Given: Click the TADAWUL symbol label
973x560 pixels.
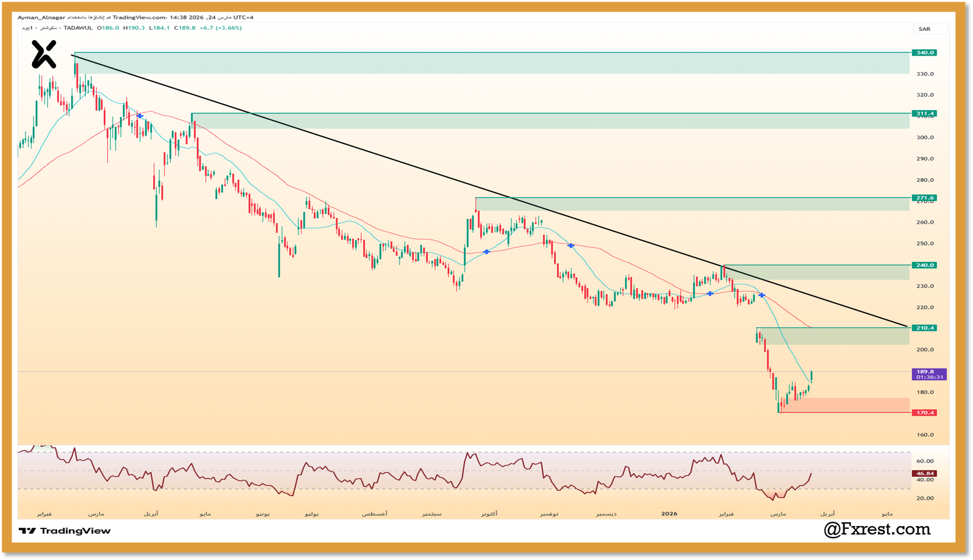Looking at the screenshot, I should 78,28.
